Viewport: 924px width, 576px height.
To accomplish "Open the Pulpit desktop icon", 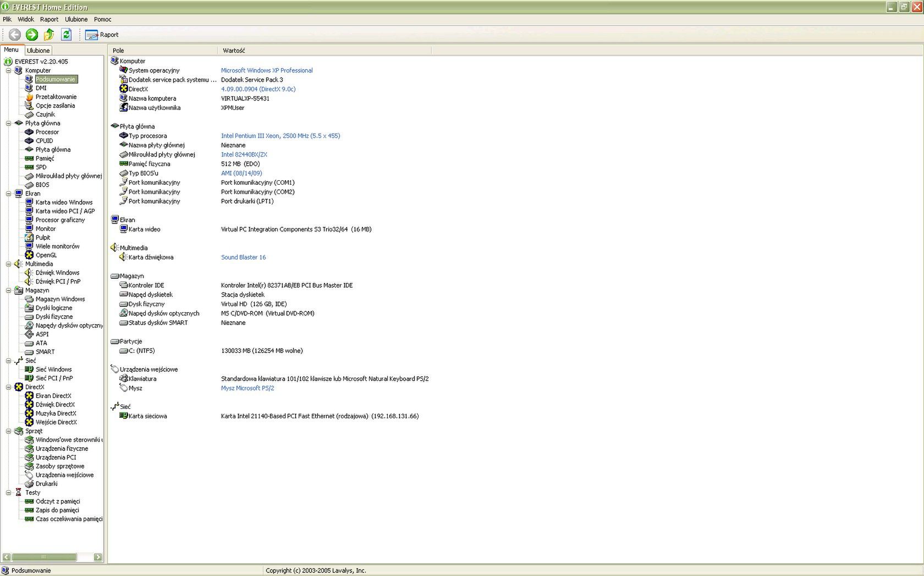I will click(29, 237).
